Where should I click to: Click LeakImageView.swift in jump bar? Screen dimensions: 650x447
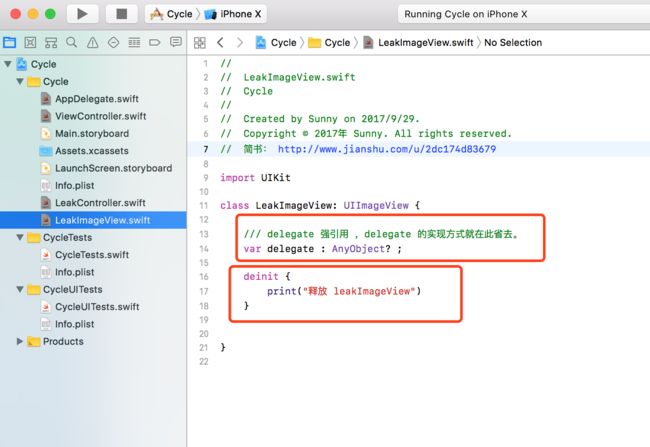418,42
